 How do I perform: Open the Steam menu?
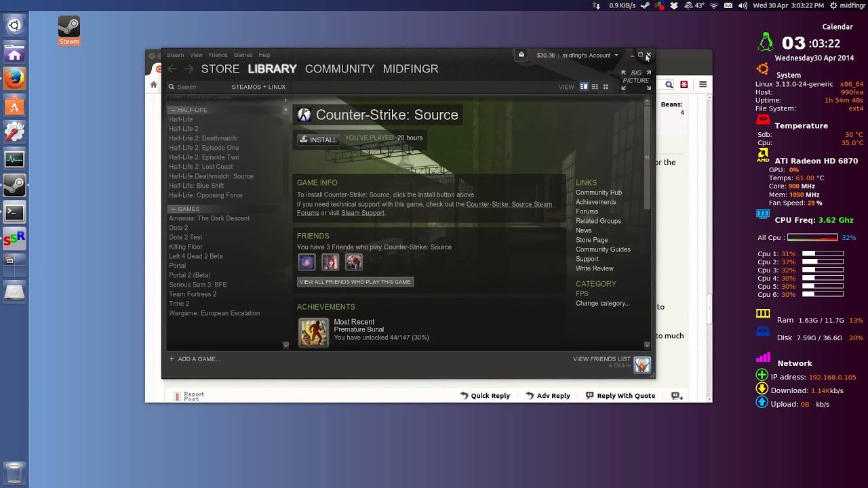pos(175,55)
